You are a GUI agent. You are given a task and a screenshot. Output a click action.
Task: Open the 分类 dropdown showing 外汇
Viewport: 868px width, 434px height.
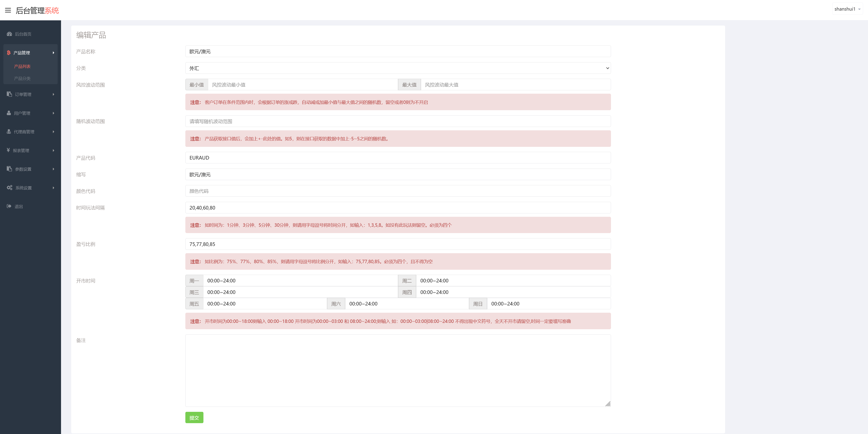coord(398,68)
